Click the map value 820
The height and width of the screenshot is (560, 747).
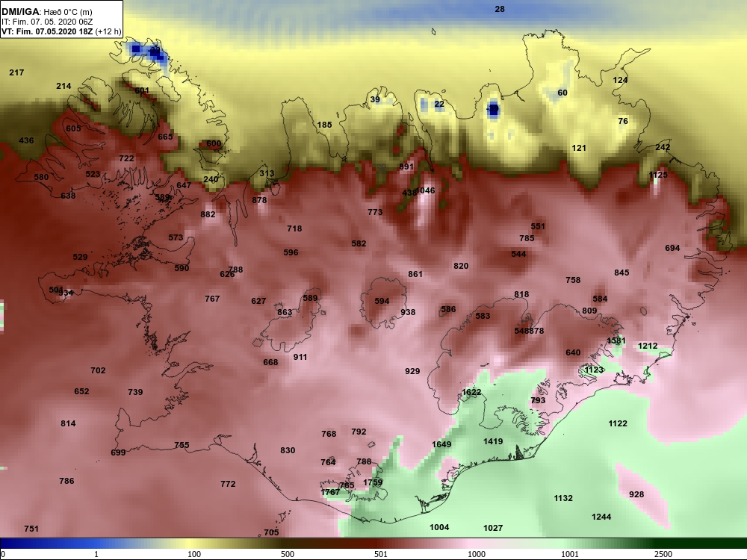pos(461,267)
